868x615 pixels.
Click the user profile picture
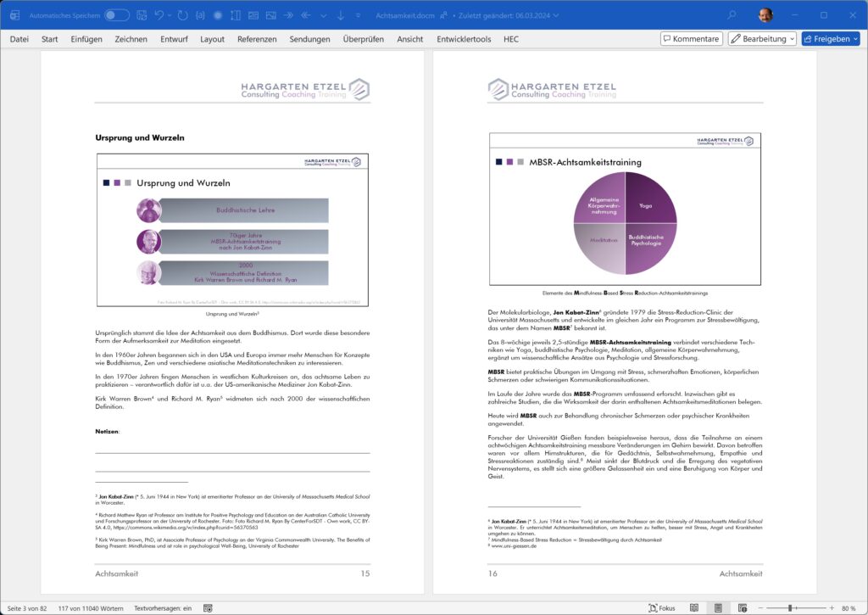click(x=766, y=15)
